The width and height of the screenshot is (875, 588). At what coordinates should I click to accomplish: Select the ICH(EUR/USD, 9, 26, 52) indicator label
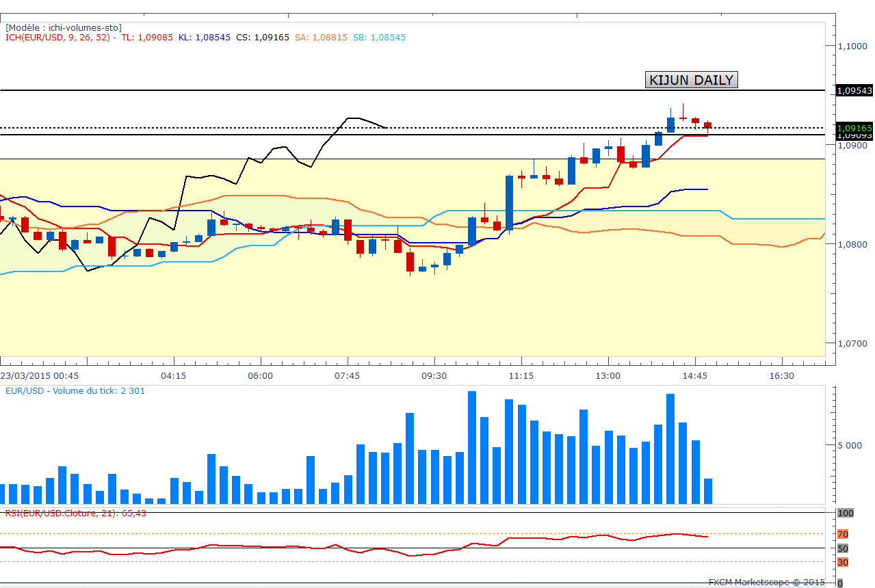59,38
